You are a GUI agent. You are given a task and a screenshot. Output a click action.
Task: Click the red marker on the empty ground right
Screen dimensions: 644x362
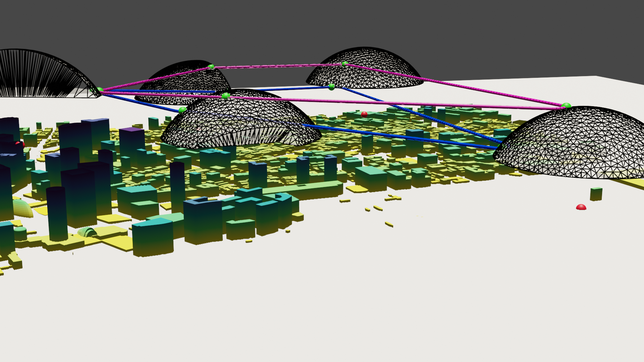[x=581, y=207]
